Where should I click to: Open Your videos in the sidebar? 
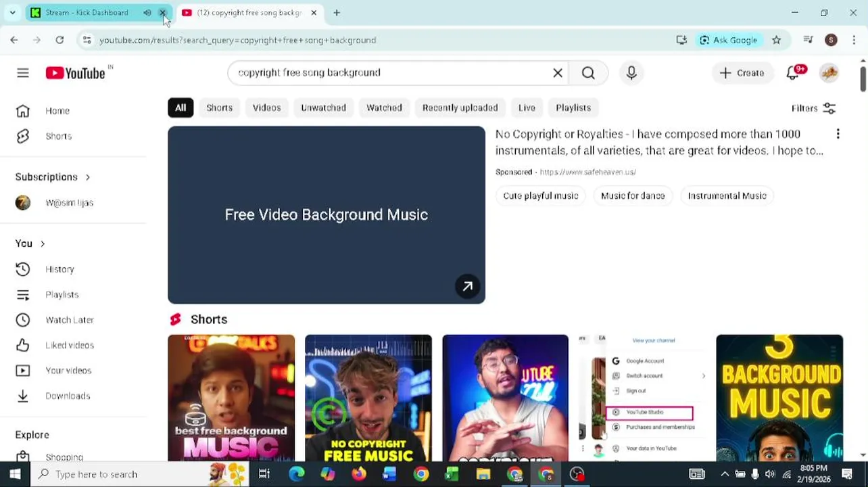pos(73,371)
